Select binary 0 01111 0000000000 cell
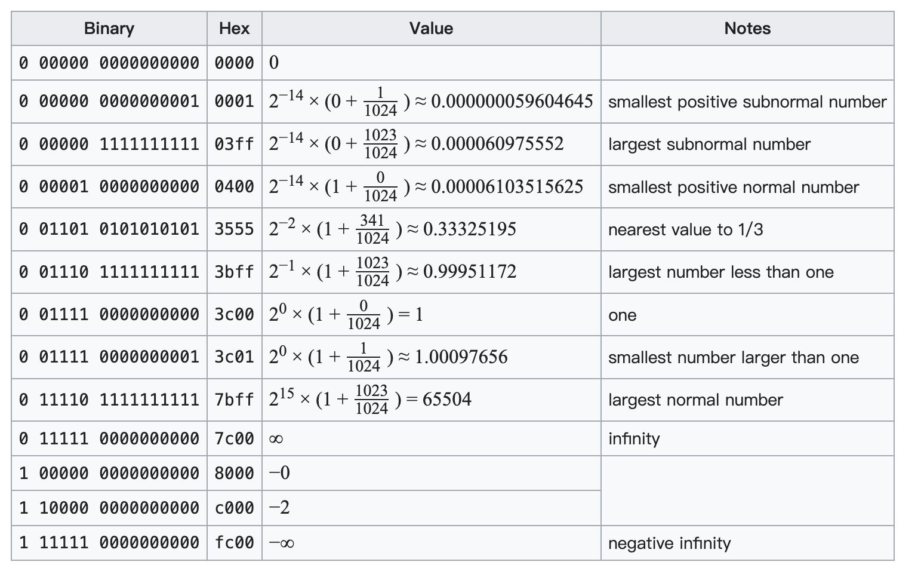This screenshot has height=571, width=924. (x=109, y=314)
